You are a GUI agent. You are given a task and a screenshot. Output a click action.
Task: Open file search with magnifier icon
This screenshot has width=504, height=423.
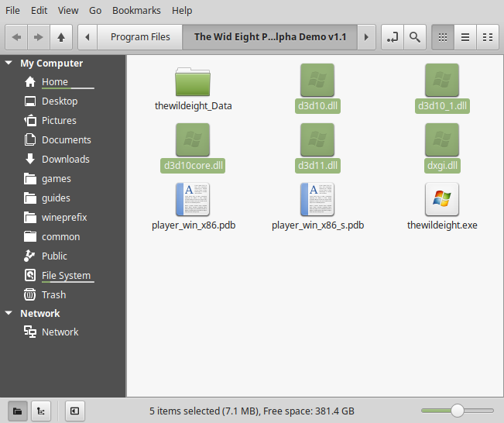pos(415,37)
